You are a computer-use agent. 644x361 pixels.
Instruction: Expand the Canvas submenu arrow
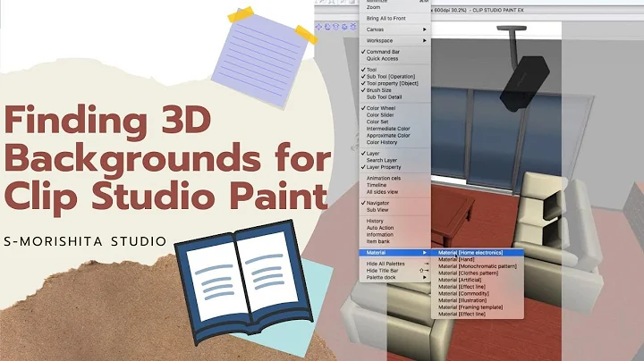coord(425,29)
